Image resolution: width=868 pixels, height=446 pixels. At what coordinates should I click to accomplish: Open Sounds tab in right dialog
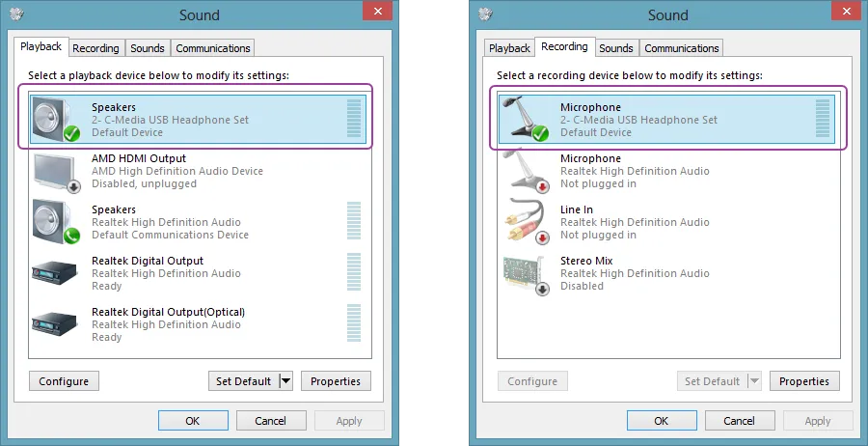tap(616, 48)
